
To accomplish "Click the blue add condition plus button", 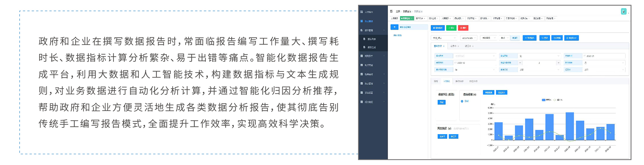I will pos(529,38).
